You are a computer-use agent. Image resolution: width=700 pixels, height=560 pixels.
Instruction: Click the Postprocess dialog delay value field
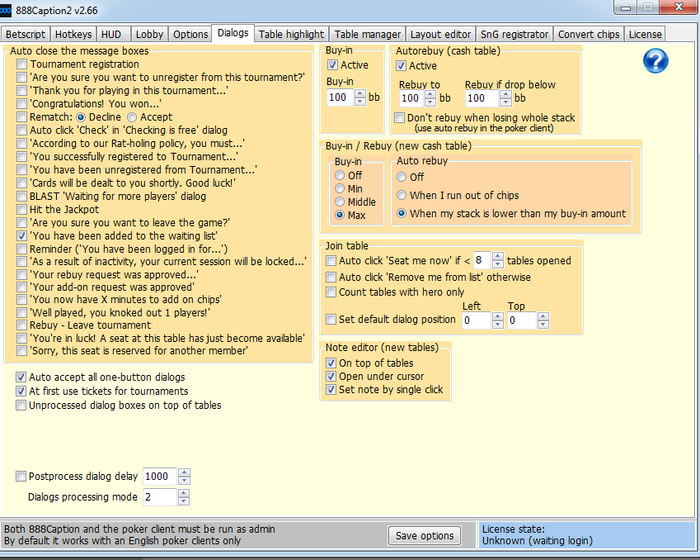coord(159,476)
